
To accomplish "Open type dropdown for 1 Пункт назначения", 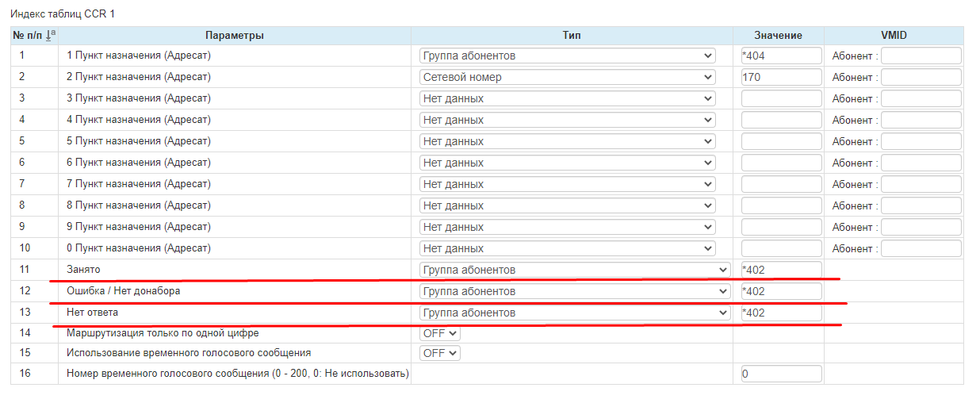I will click(x=567, y=56).
